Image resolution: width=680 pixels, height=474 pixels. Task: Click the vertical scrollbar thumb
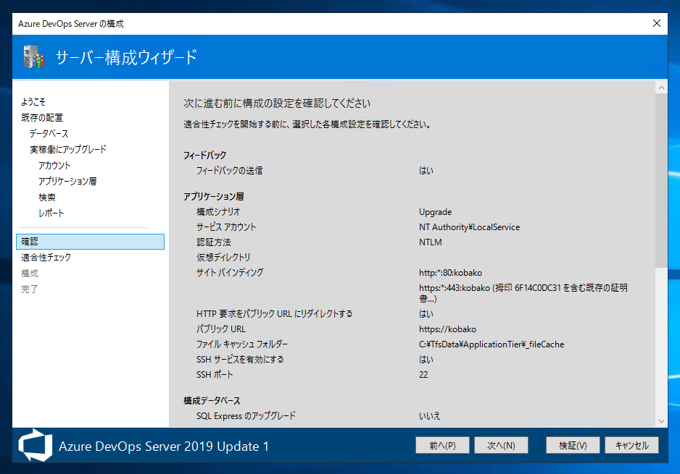[661, 180]
